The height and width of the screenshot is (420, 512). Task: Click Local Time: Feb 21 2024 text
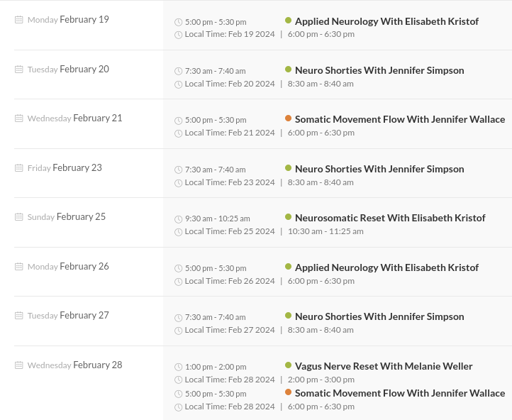tap(230, 133)
